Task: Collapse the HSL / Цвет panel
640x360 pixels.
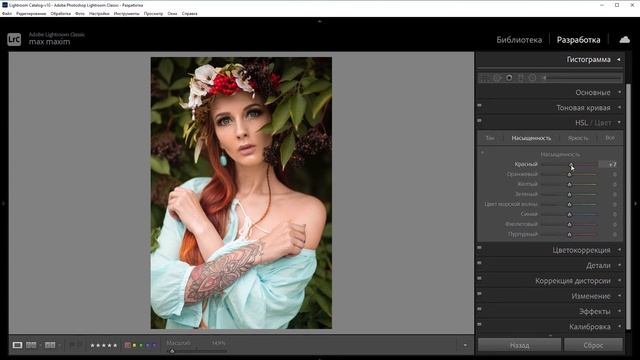Action: (619, 122)
